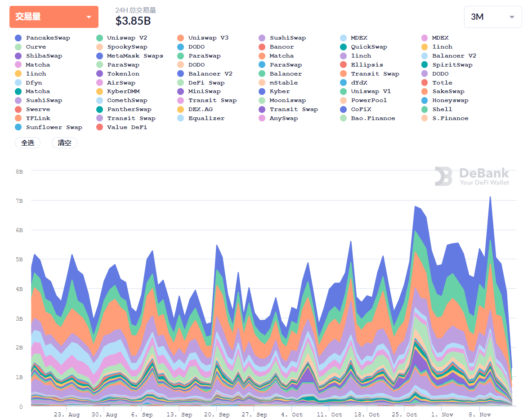Toggle the Uniswap V2 legend entry
Image resolution: width=532 pixels, height=420 pixels.
click(x=122, y=38)
